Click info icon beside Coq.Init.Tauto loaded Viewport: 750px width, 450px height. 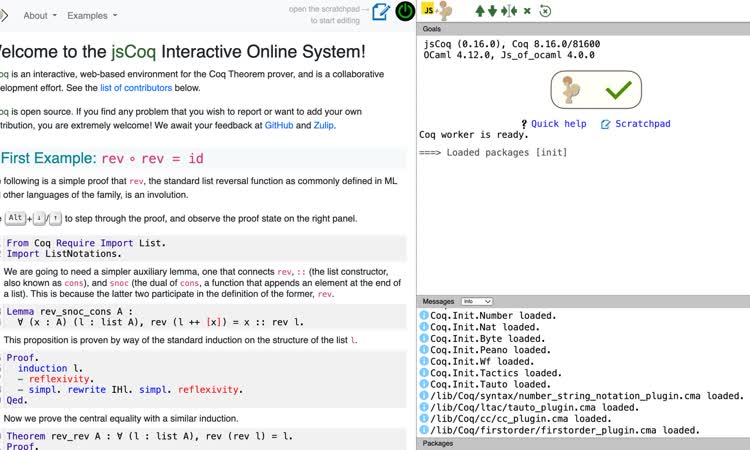point(424,384)
